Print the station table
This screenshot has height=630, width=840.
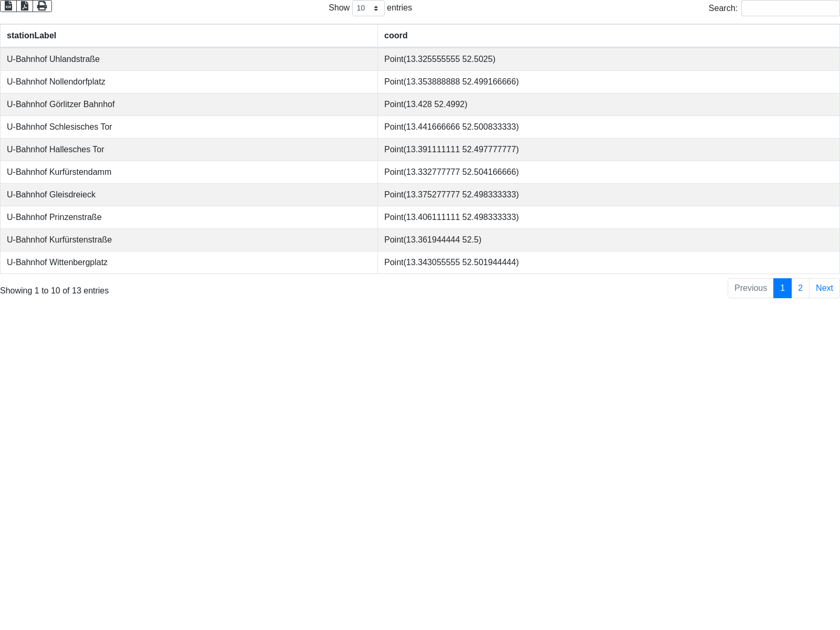[42, 6]
